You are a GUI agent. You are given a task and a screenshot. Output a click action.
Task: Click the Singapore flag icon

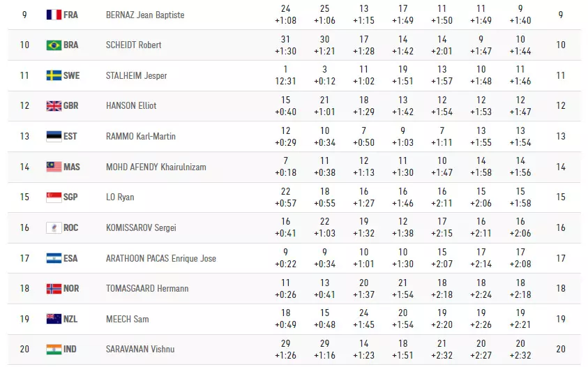pos(54,197)
